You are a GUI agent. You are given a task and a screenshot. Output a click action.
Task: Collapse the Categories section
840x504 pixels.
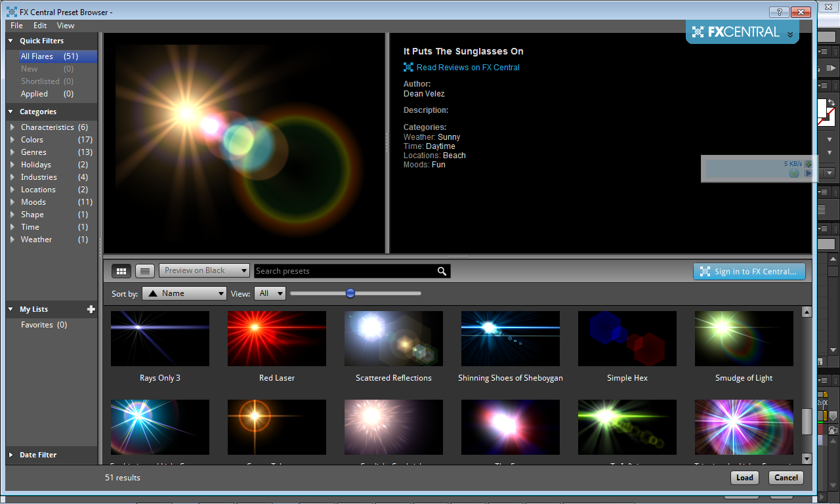tap(10, 112)
